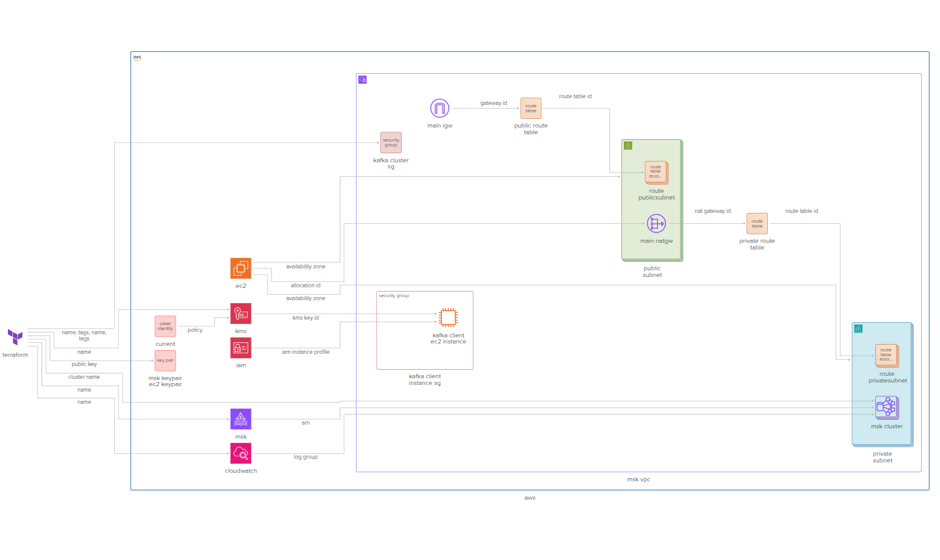Select the route privatesubnet association node
The image size is (940, 560).
tap(886, 356)
